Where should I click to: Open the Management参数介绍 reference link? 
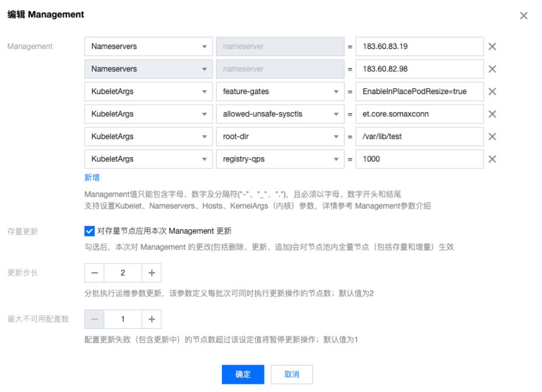392,206
